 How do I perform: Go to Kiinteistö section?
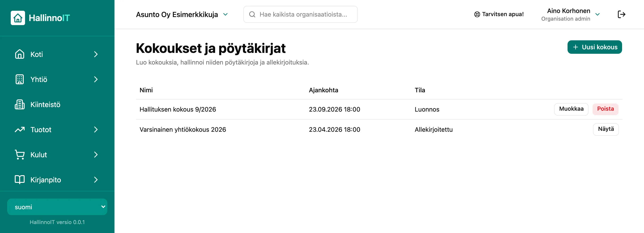57,104
